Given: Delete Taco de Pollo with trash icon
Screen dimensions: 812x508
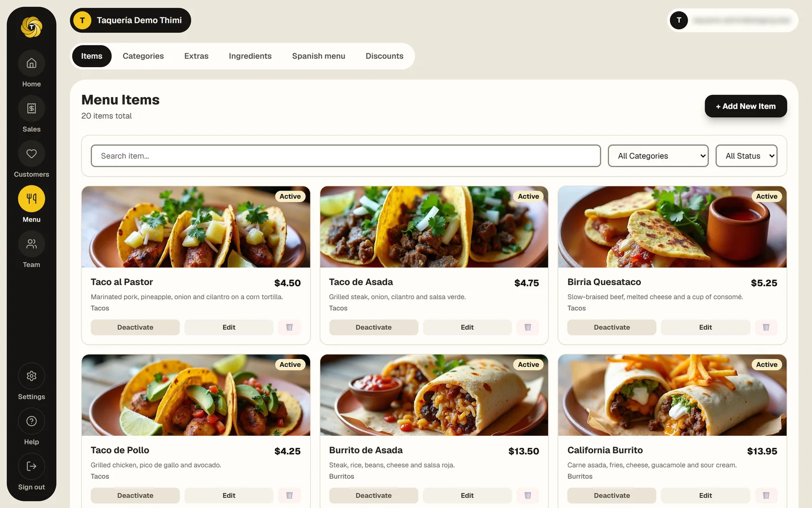Looking at the screenshot, I should [289, 495].
